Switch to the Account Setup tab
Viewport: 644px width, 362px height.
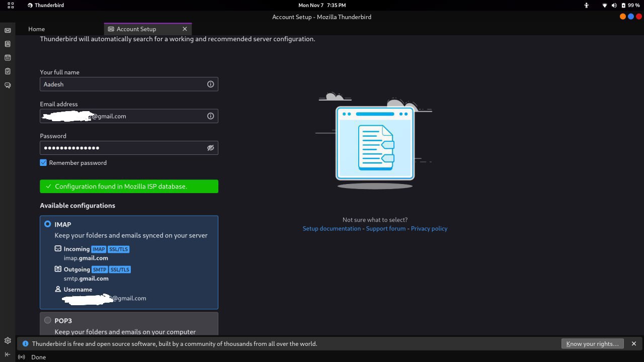(x=136, y=29)
